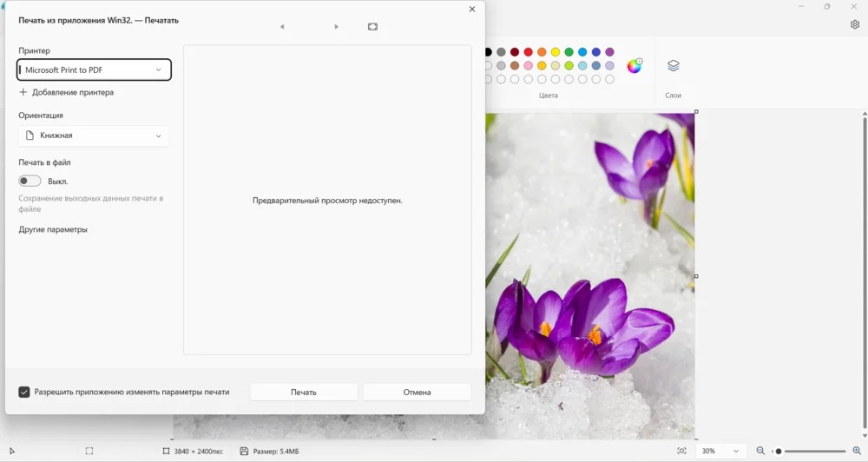
Task: Select the yellow color swatch
Action: coord(556,52)
